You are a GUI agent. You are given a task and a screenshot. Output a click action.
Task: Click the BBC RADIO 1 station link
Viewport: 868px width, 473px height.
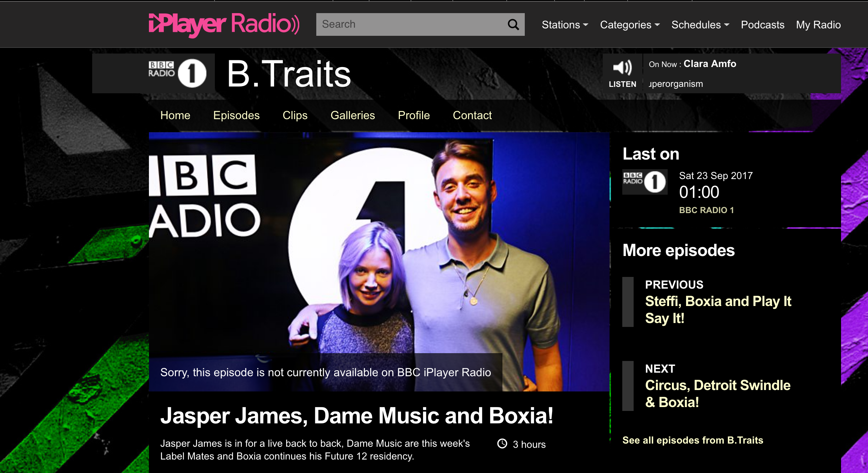coord(706,210)
